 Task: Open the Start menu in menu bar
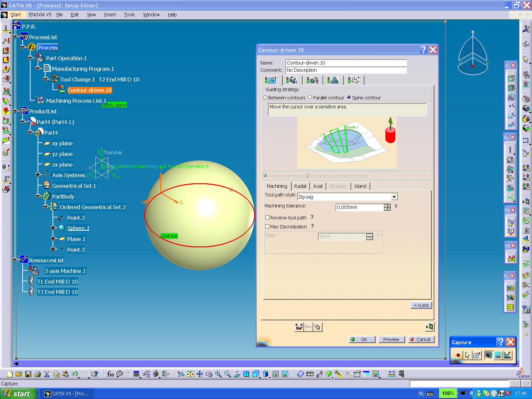(16, 15)
